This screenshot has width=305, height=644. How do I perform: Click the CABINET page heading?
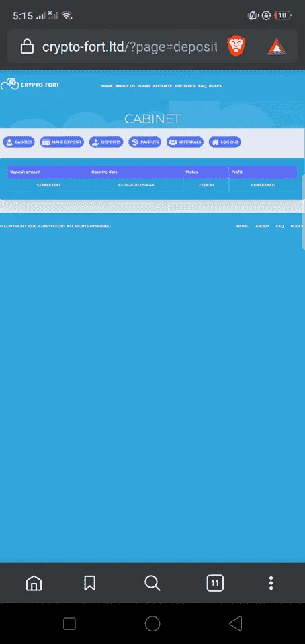tap(152, 119)
